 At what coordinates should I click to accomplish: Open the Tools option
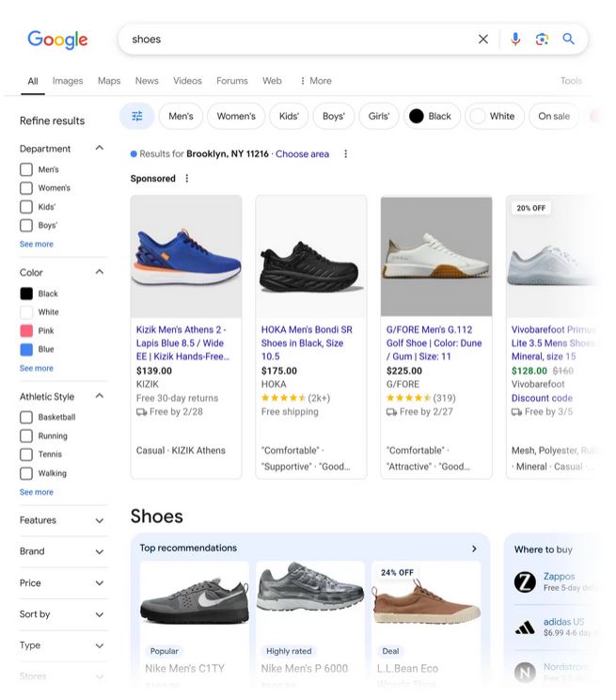click(572, 81)
